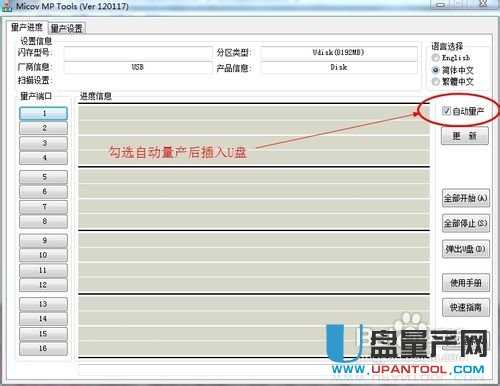Select production port 9
Image resolution: width=500 pixels, height=386 pixels.
[x=44, y=241]
